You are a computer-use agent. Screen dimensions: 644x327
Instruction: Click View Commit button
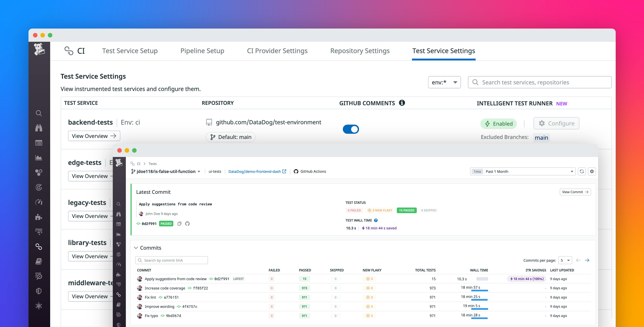[x=575, y=192]
